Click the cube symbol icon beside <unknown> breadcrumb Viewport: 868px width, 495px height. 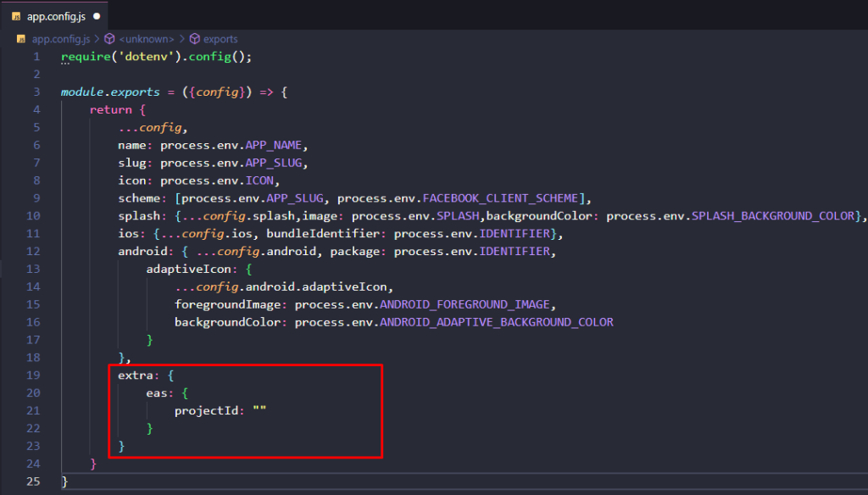click(x=109, y=38)
